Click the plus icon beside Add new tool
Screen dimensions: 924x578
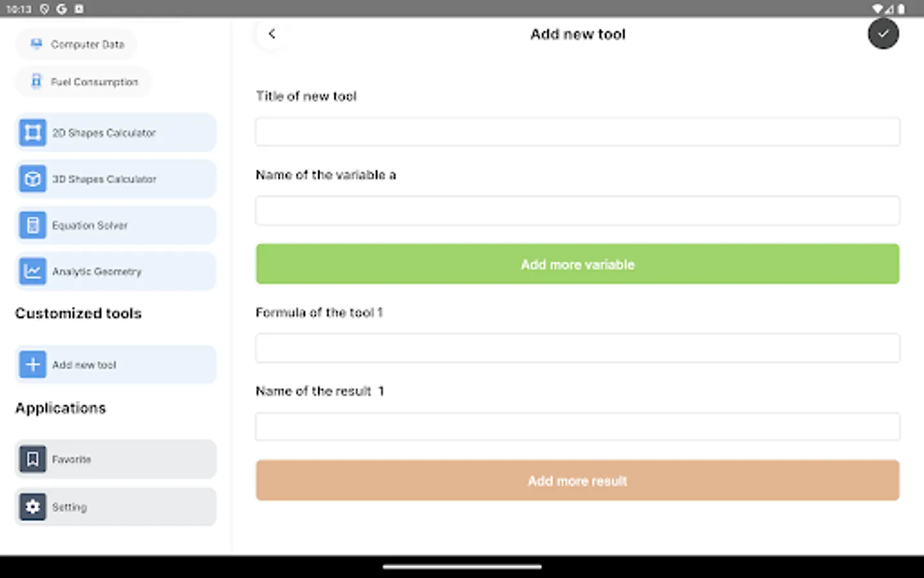pos(32,364)
